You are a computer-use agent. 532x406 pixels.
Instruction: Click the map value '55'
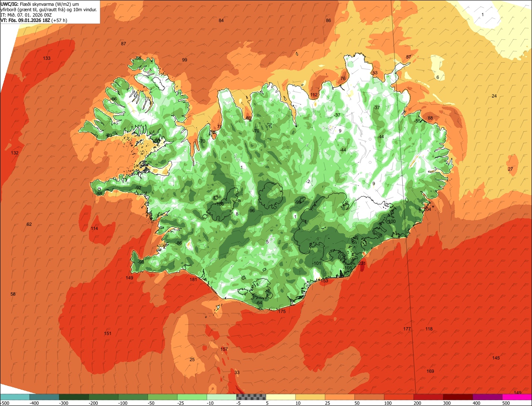coord(418,121)
